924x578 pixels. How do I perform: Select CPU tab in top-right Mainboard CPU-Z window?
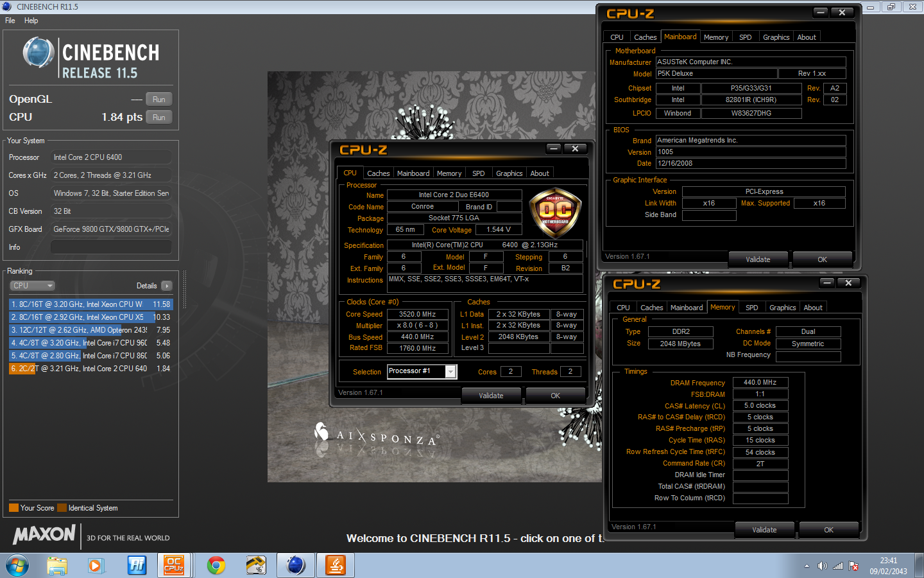click(x=617, y=37)
